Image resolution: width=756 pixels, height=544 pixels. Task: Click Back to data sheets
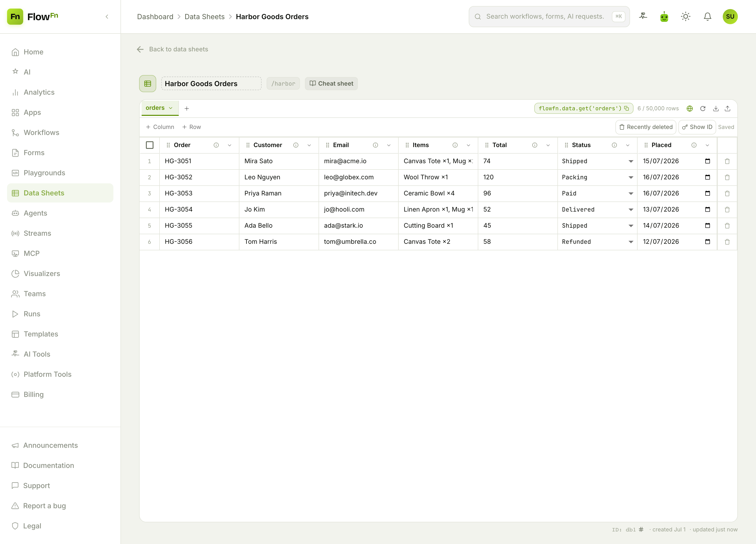(172, 49)
